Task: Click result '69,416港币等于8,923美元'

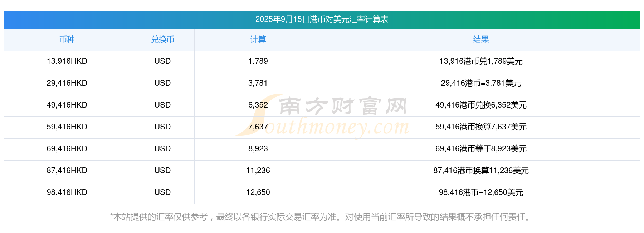Action: pyautogui.click(x=481, y=149)
